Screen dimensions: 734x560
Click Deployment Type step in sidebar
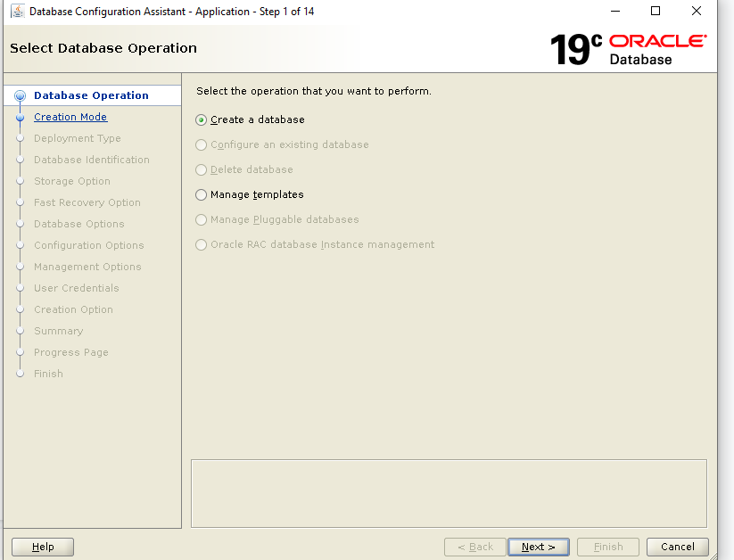78,138
